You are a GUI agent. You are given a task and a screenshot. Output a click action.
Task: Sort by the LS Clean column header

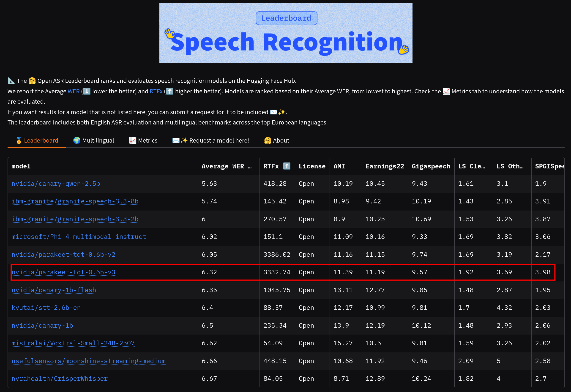pyautogui.click(x=473, y=166)
